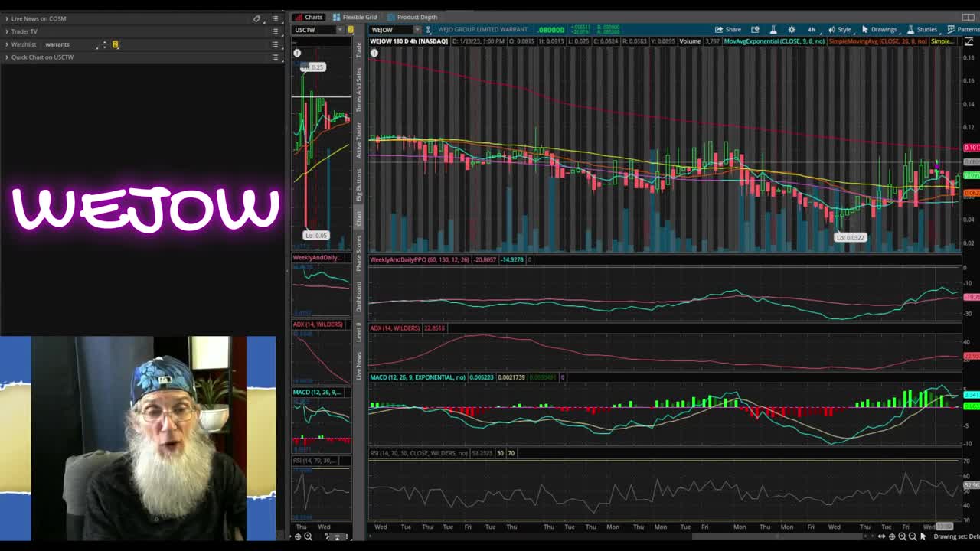Image resolution: width=980 pixels, height=551 pixels.
Task: Open the Patterns menu
Action: tap(962, 30)
